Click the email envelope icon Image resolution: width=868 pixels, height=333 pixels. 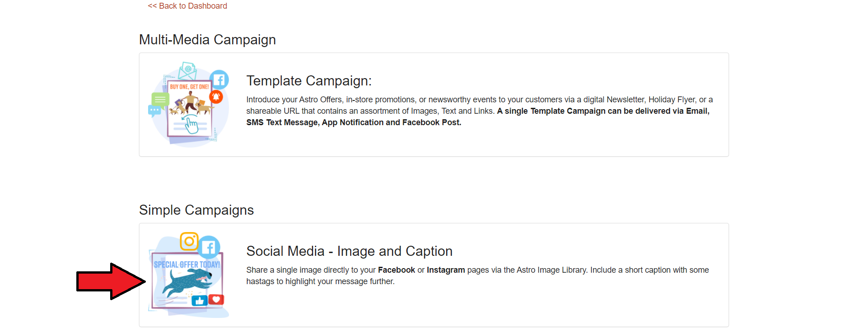[187, 70]
